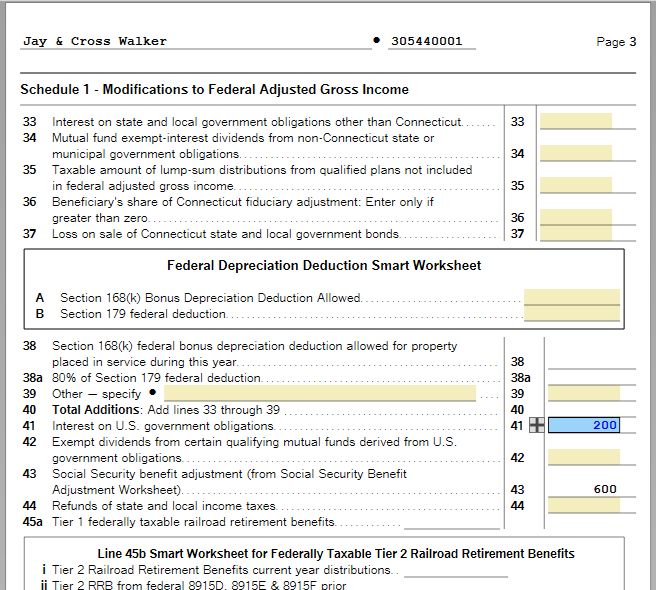Click the line 39 Other specify description field
The width and height of the screenshot is (656, 590).
point(320,393)
